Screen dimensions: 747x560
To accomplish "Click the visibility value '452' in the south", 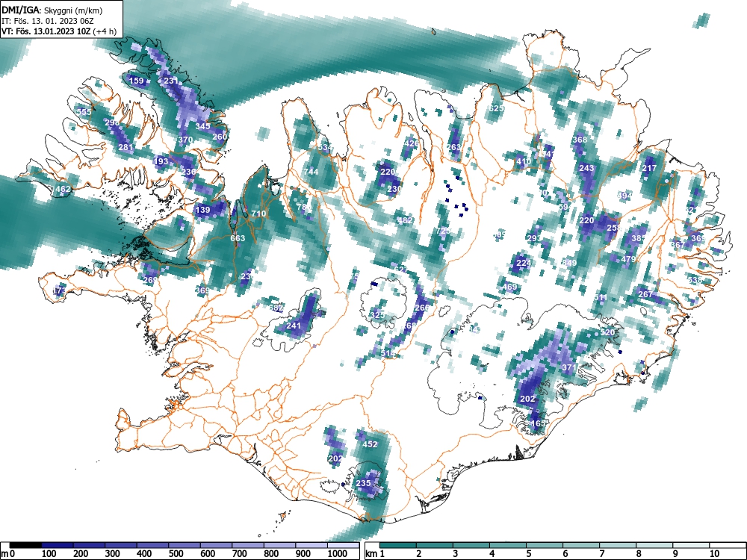I will click(371, 444).
